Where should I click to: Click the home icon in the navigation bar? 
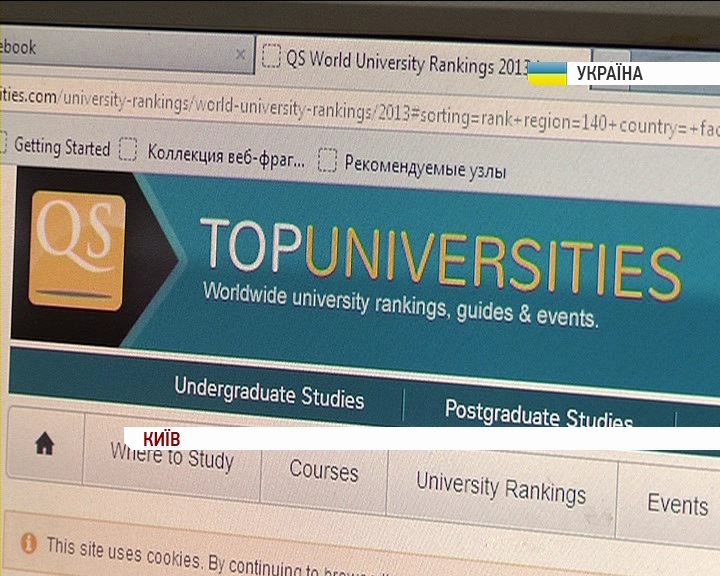click(x=44, y=446)
